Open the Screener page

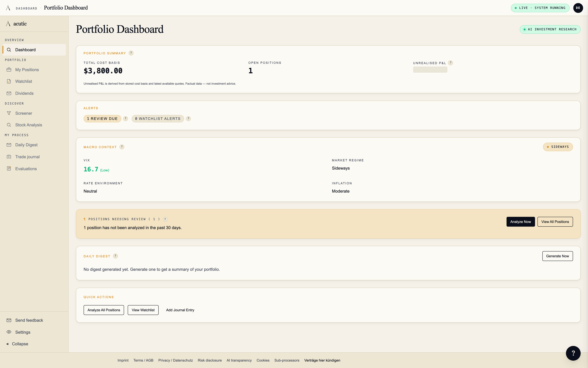(x=34, y=113)
